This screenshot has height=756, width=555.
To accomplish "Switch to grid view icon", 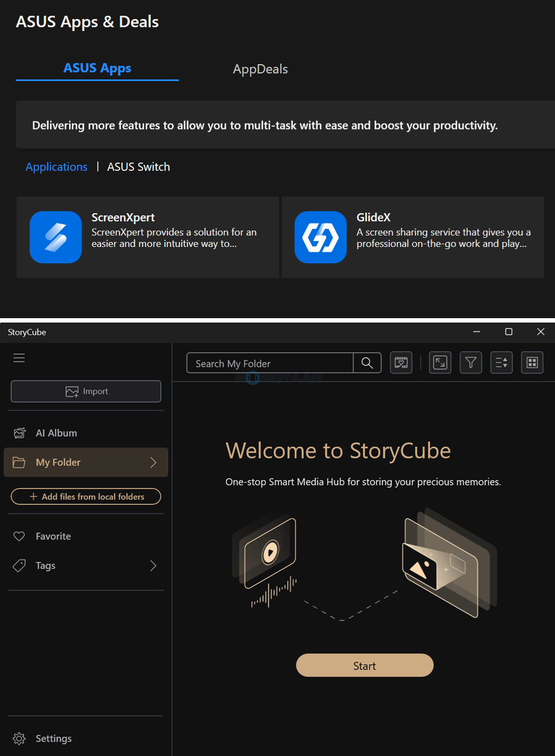I will pyautogui.click(x=533, y=363).
